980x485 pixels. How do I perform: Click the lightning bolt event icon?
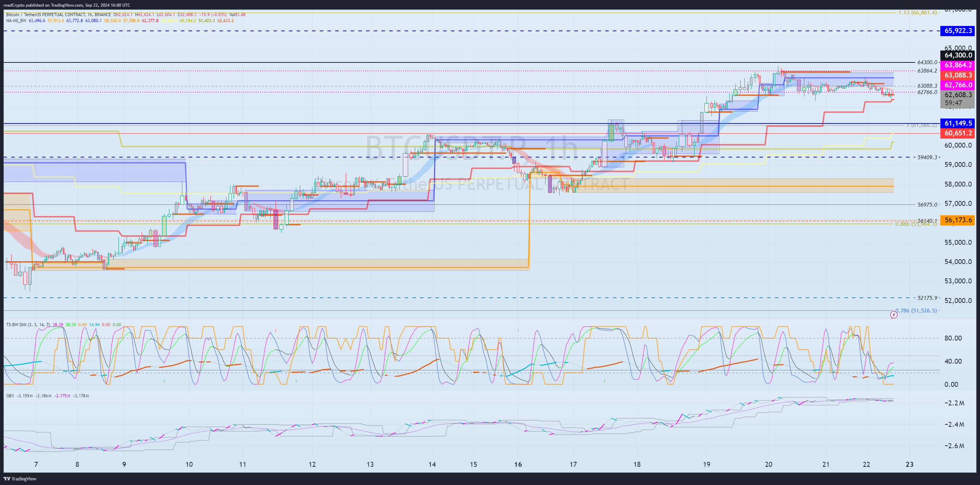(894, 315)
